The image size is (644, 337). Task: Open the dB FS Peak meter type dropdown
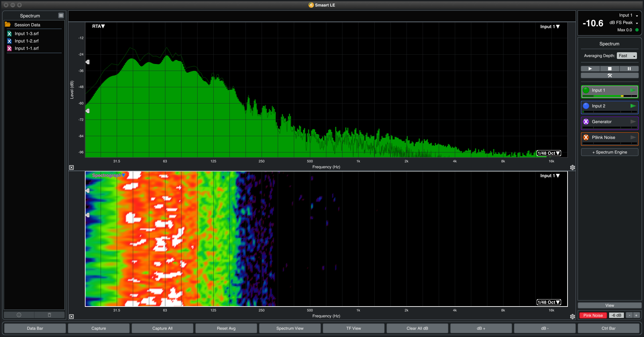point(624,23)
